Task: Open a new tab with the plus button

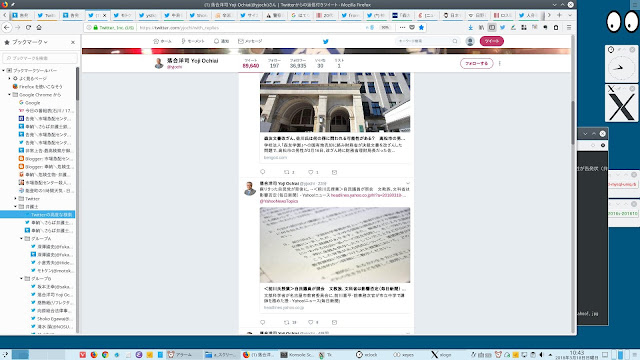Action: 559,15
